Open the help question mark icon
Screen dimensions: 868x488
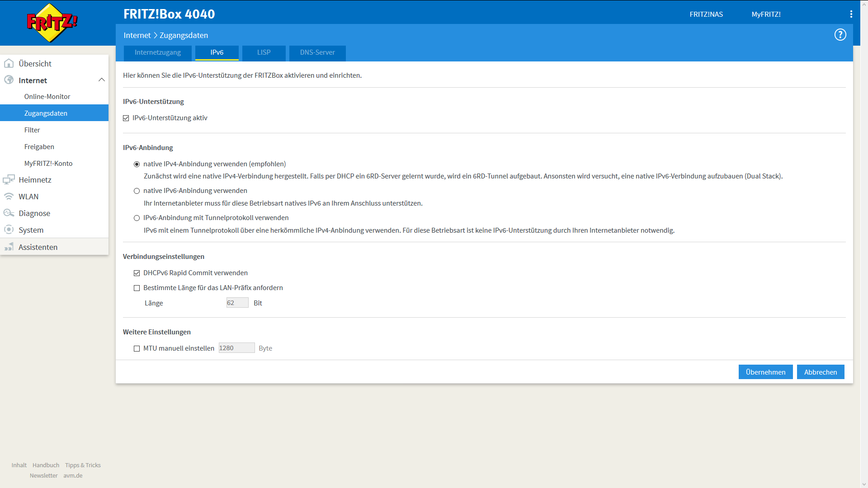(840, 35)
